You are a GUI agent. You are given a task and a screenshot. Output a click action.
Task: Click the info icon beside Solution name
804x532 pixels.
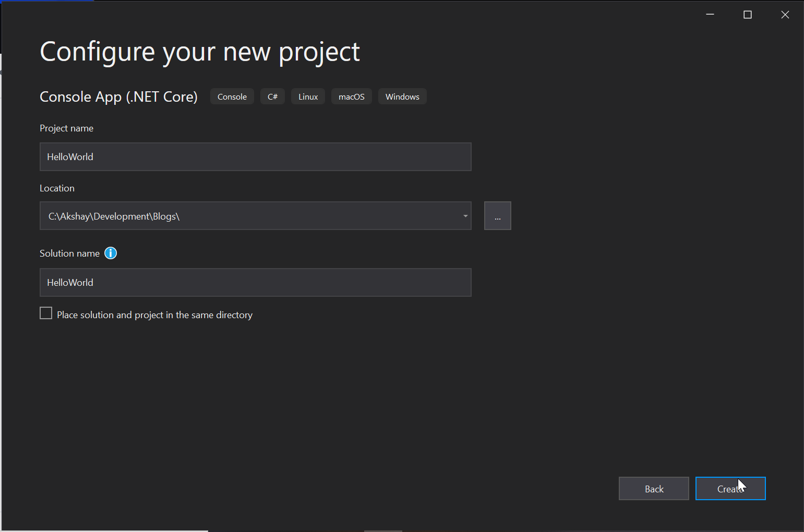(110, 253)
